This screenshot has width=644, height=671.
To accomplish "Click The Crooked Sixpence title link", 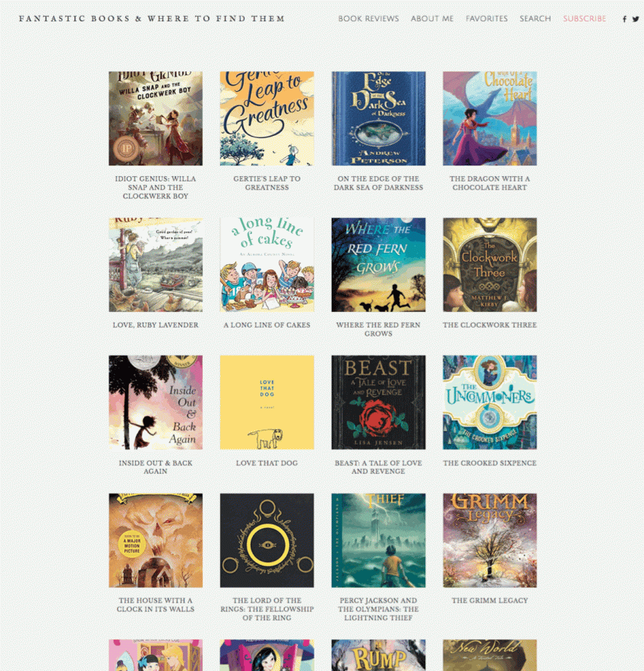I will pos(490,463).
